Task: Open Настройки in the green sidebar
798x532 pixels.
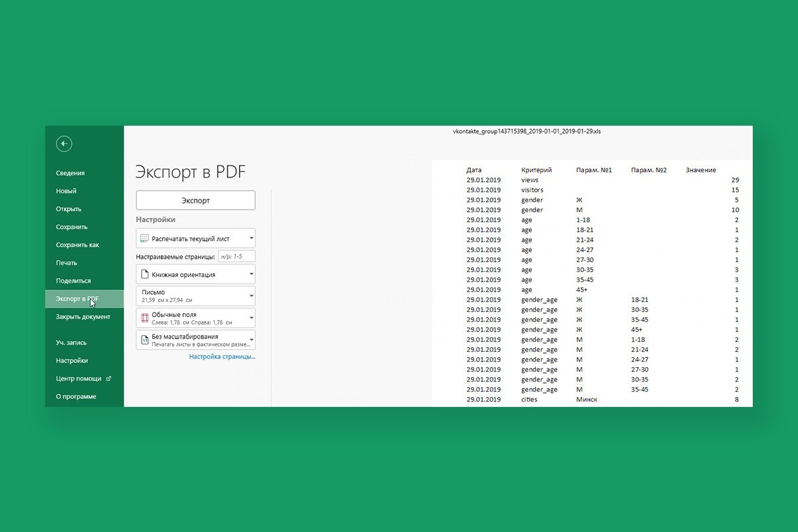Action: click(x=72, y=360)
